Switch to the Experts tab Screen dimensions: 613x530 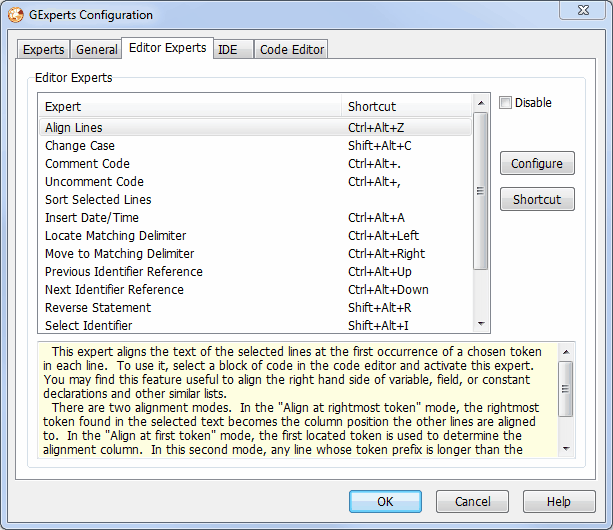pos(43,49)
